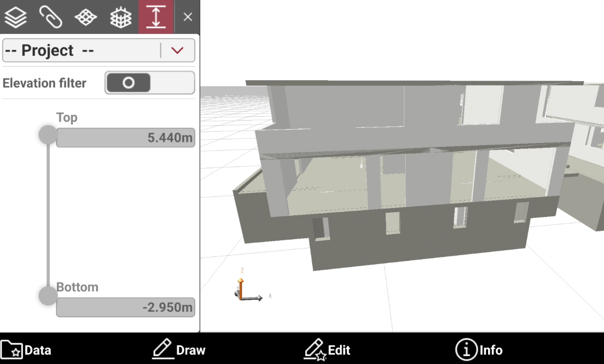This screenshot has height=364, width=604.
Task: Open the Layers panel icon
Action: click(16, 17)
